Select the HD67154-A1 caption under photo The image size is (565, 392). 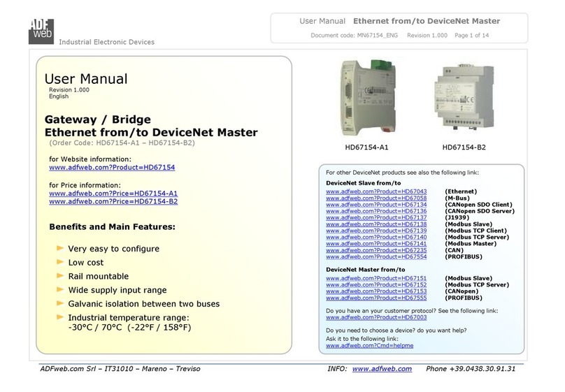tap(367, 147)
